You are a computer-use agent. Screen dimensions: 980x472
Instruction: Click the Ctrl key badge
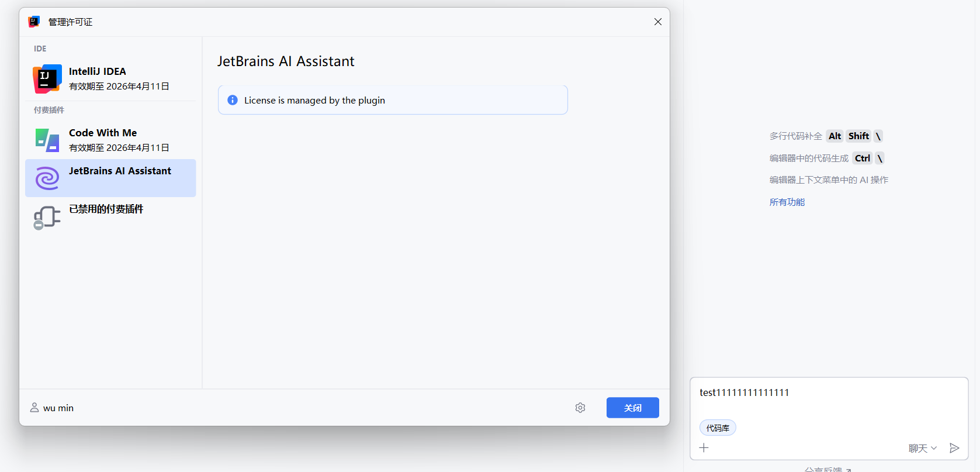(863, 158)
